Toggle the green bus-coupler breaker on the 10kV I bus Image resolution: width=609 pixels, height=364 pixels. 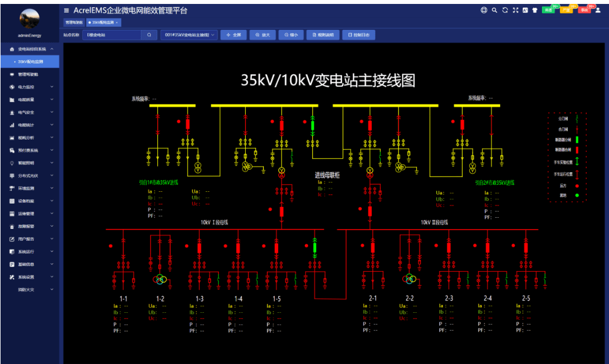click(x=314, y=248)
